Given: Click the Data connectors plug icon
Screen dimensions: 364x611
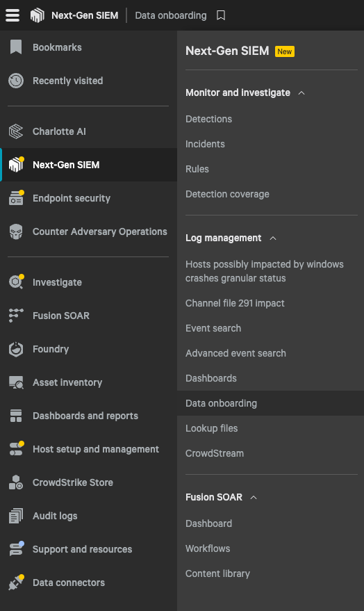Looking at the screenshot, I should [x=16, y=583].
